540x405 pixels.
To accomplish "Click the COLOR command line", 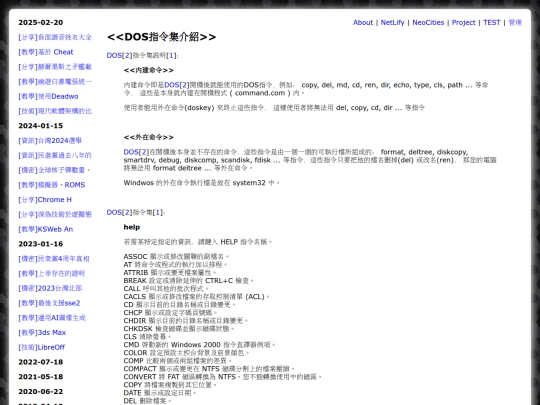I will tap(186, 353).
